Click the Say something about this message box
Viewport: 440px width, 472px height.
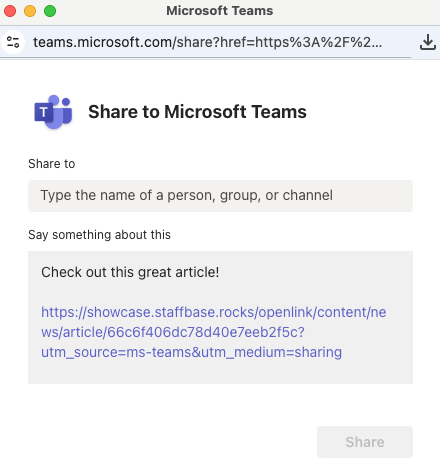tap(220, 317)
